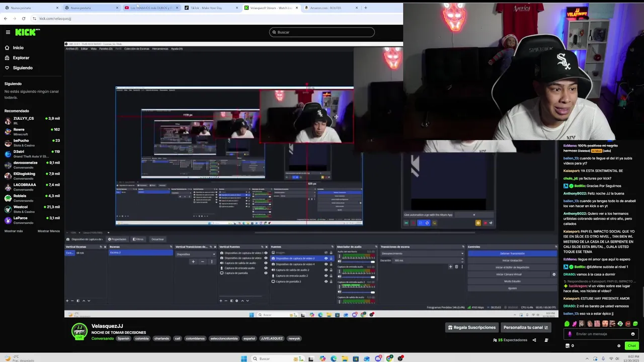Open virtual camera settings gear in Controles
The image size is (644, 362).
tap(554, 275)
